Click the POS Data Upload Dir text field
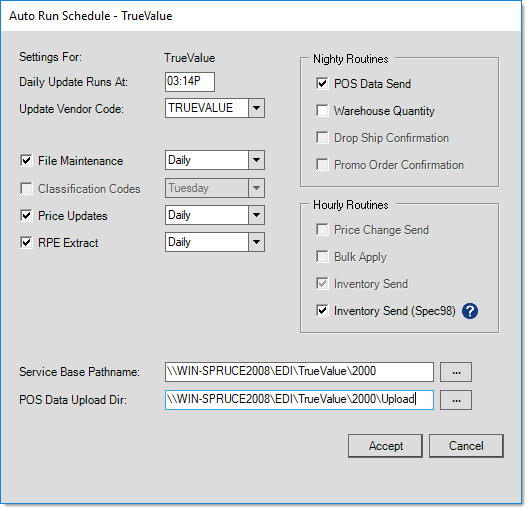Image resolution: width=529 pixels, height=511 pixels. (299, 400)
